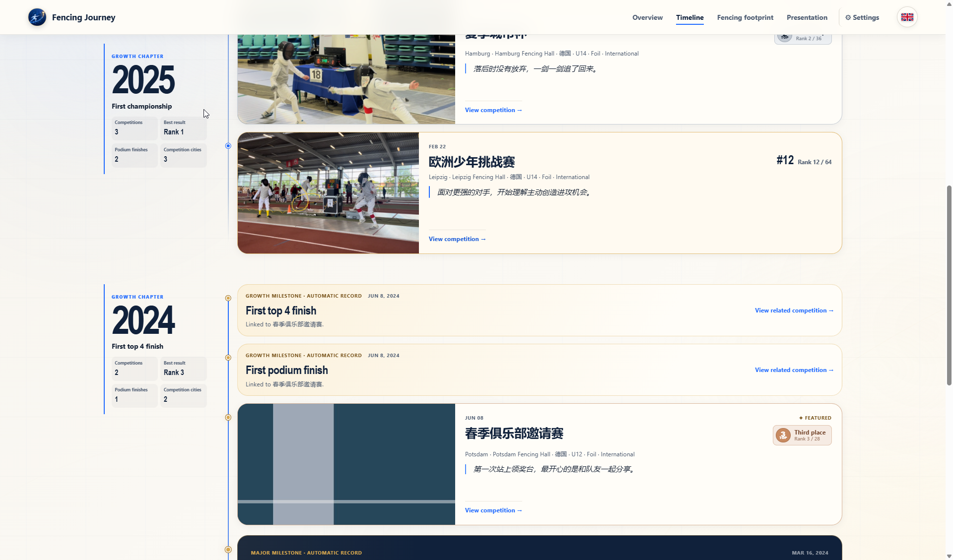Screen dimensions: 953x560
Task: Open View competition link for 欧洲少年挑战赛
Action: [x=457, y=239]
